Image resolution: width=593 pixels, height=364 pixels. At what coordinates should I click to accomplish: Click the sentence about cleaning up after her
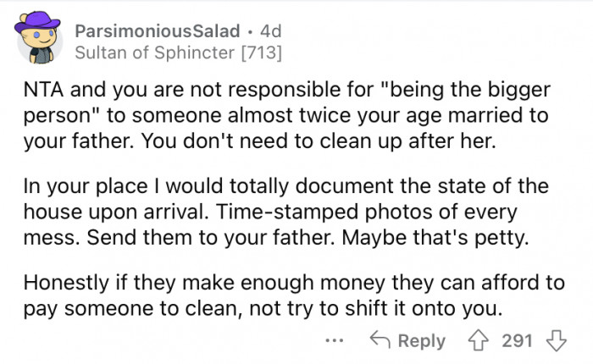[x=319, y=141]
